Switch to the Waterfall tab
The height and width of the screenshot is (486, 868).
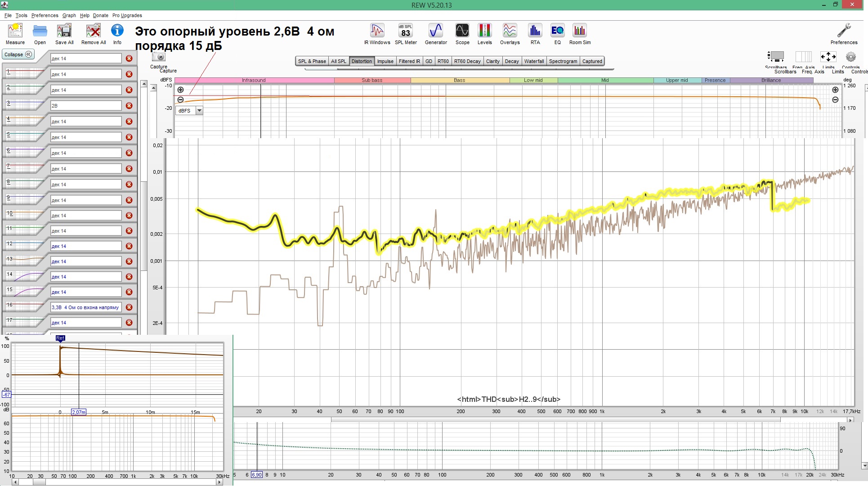coord(534,61)
